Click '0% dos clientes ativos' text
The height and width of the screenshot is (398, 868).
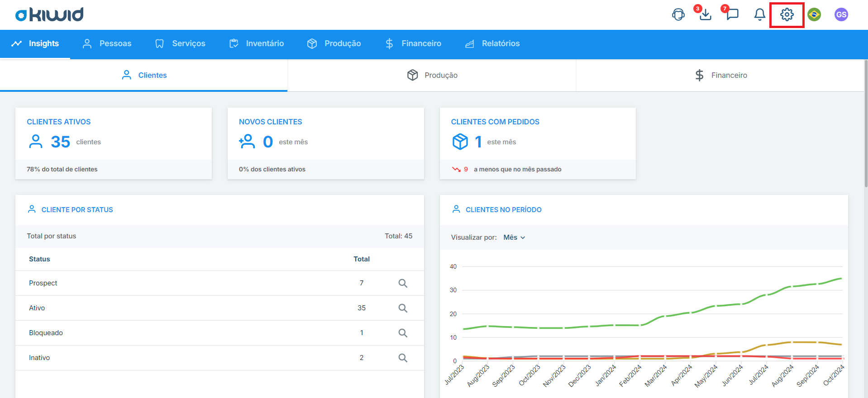272,169
